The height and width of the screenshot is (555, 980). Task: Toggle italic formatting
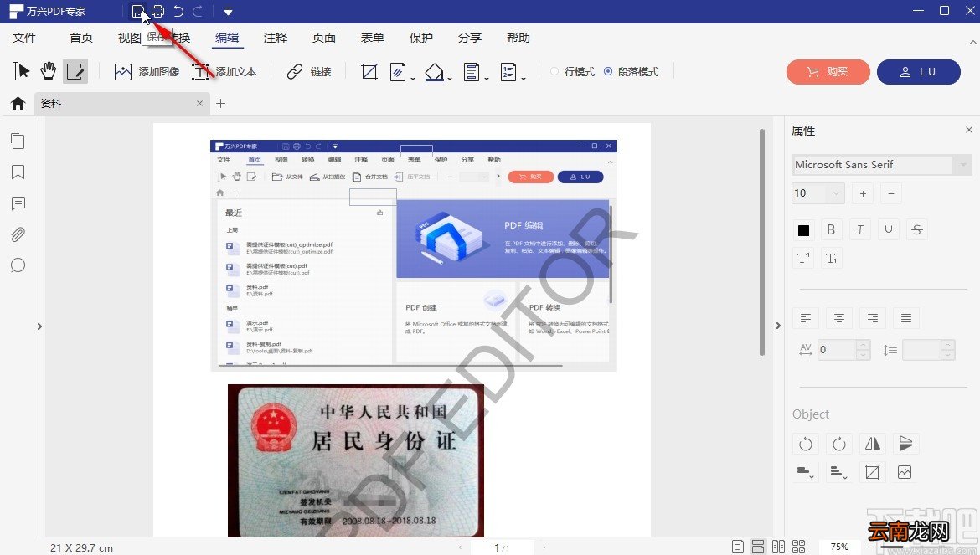tap(860, 230)
